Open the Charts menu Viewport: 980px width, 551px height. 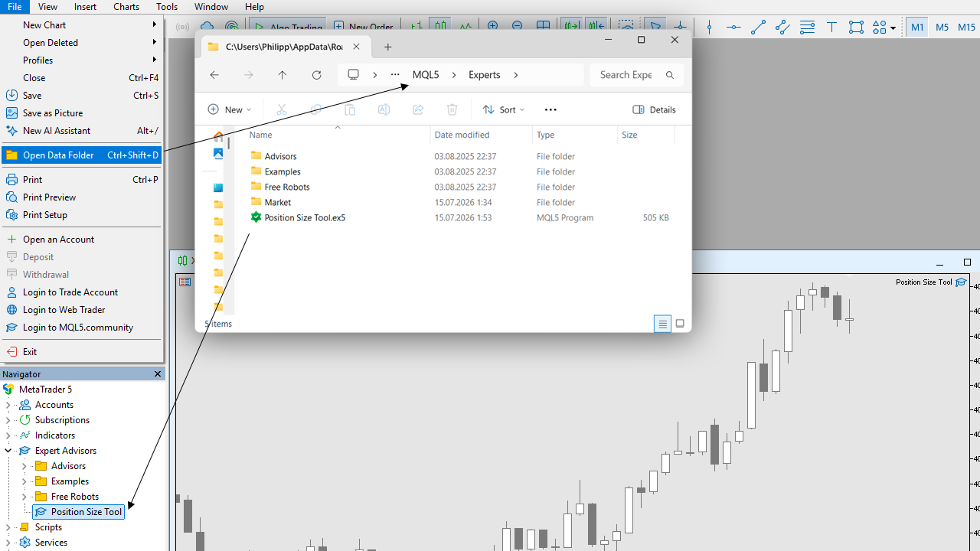126,7
